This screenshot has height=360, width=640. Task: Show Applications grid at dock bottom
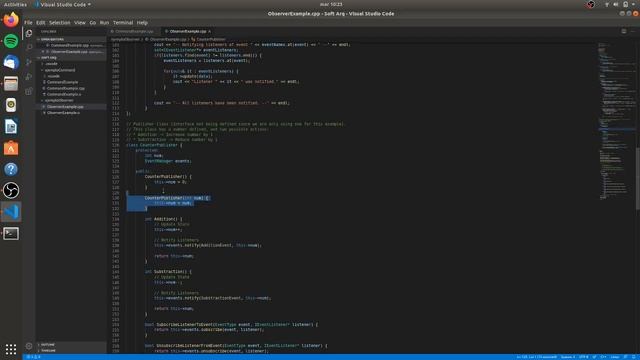11,349
